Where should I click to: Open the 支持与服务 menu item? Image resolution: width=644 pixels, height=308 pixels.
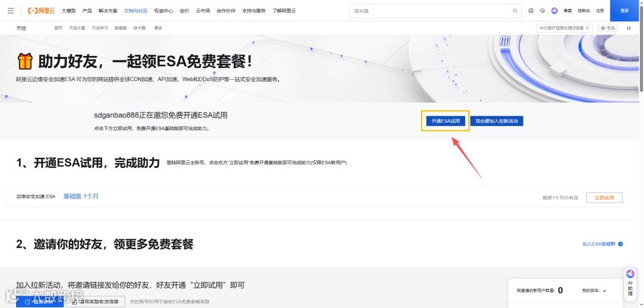(x=254, y=11)
